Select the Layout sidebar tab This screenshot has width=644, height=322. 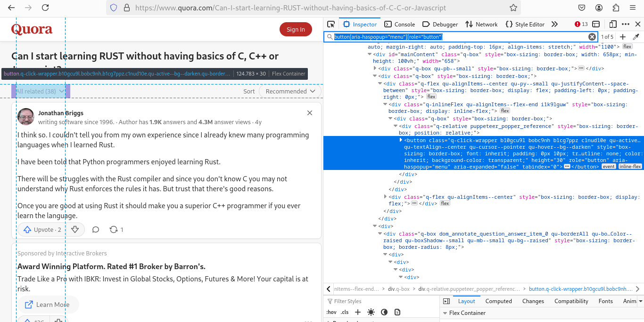pyautogui.click(x=467, y=301)
